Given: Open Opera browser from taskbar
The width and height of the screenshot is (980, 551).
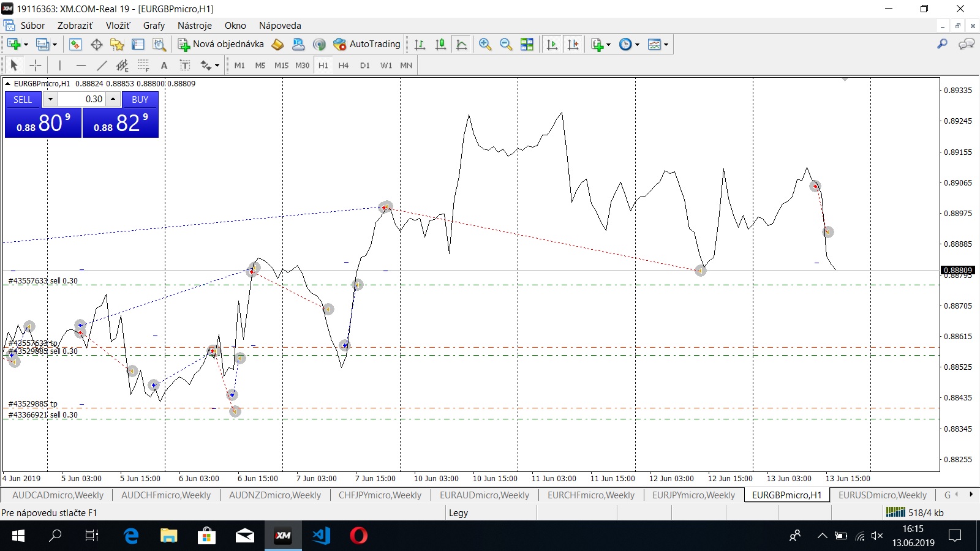Looking at the screenshot, I should point(358,536).
